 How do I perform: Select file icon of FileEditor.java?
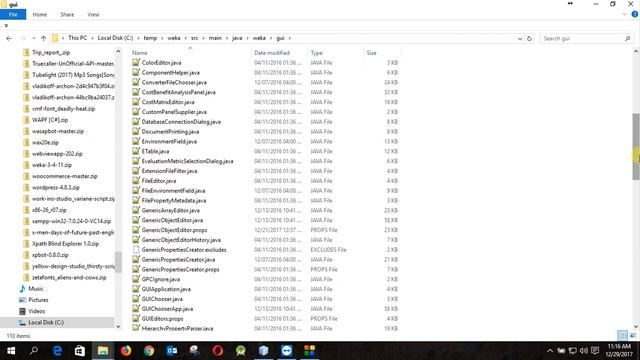coord(136,180)
